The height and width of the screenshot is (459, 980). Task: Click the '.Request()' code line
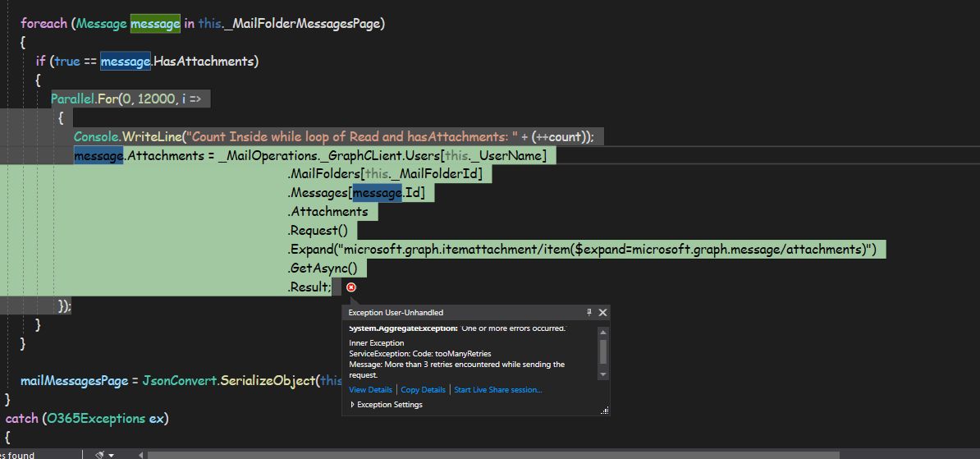318,231
